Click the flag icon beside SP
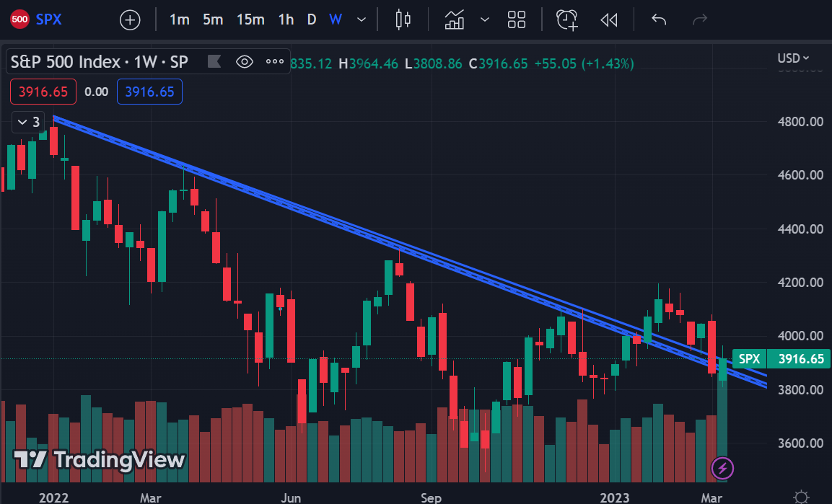The width and height of the screenshot is (832, 504). (214, 61)
